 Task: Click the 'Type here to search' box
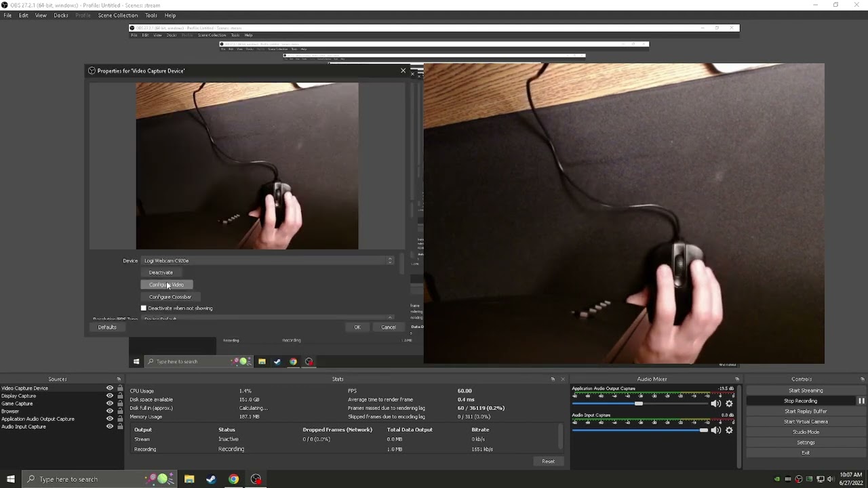coord(98,479)
